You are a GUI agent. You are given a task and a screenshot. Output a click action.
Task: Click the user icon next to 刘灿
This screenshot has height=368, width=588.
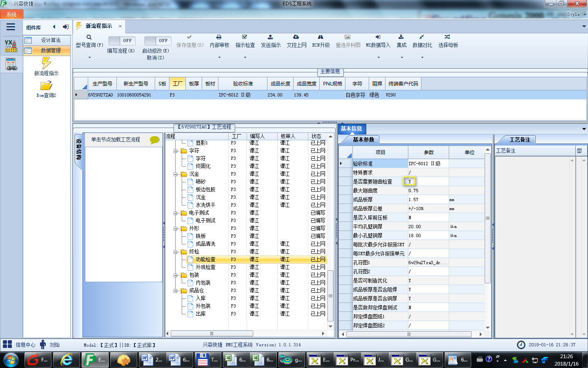pos(43,344)
